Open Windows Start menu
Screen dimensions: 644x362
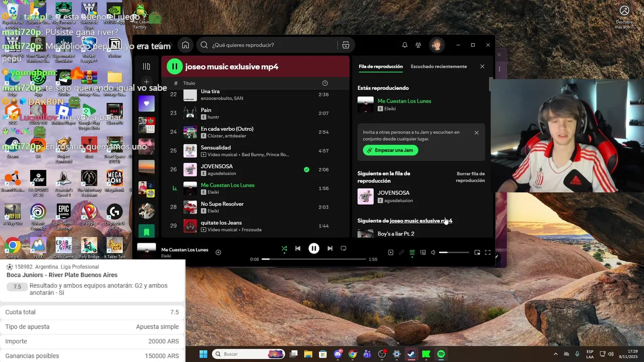click(203, 354)
